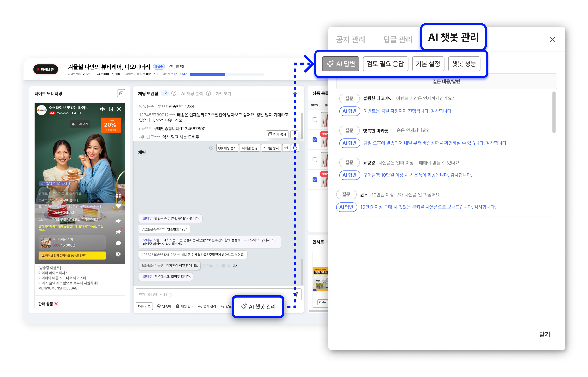Toggle the 소리 켜기 sound button on the video
The image size is (588, 377).
click(x=80, y=124)
